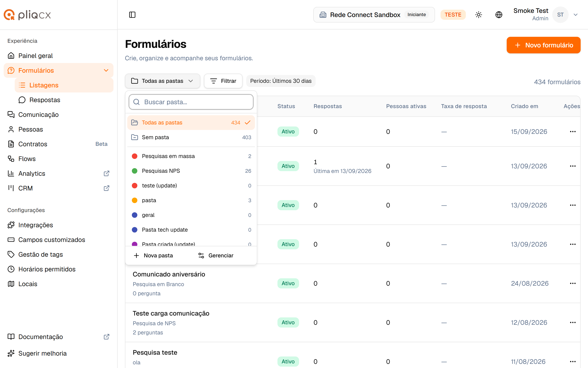Open CRM external link icon
Image resolution: width=588 pixels, height=368 pixels.
106,188
